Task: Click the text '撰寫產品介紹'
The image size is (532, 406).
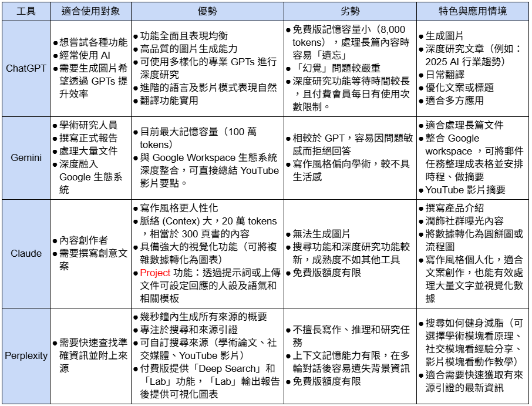Action: [x=454, y=208]
